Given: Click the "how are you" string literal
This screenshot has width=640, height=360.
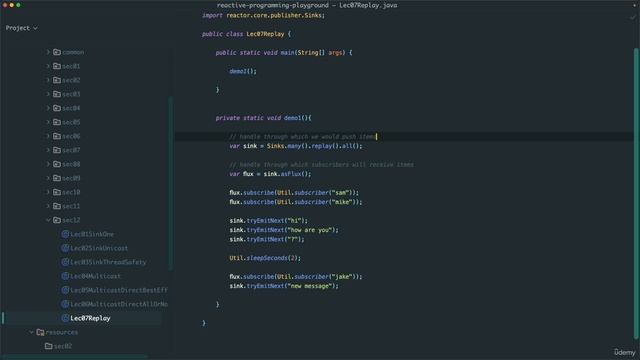Looking at the screenshot, I should pos(308,230).
